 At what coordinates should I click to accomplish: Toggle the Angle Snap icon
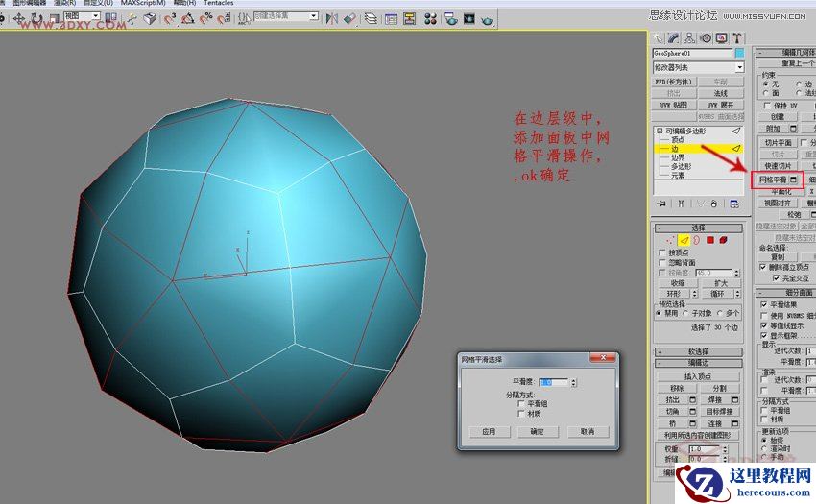188,19
